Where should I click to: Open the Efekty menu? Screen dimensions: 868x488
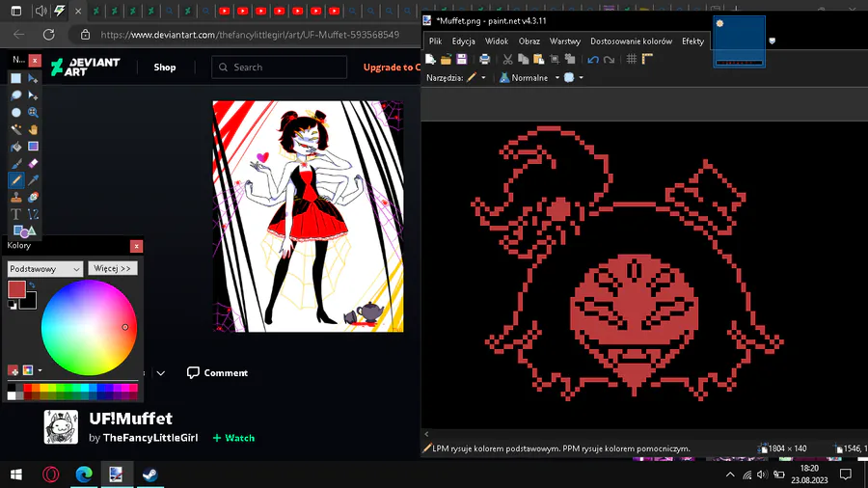point(693,41)
